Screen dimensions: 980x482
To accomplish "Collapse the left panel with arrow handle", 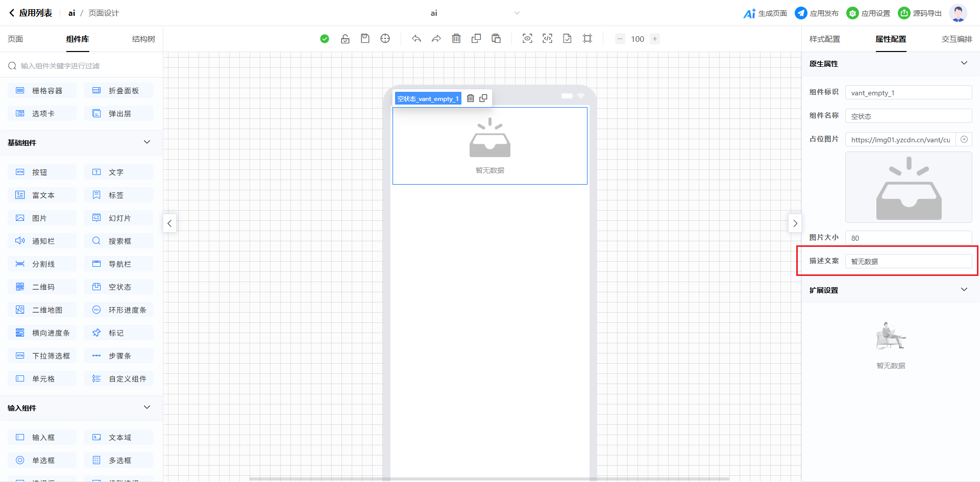I will point(169,223).
